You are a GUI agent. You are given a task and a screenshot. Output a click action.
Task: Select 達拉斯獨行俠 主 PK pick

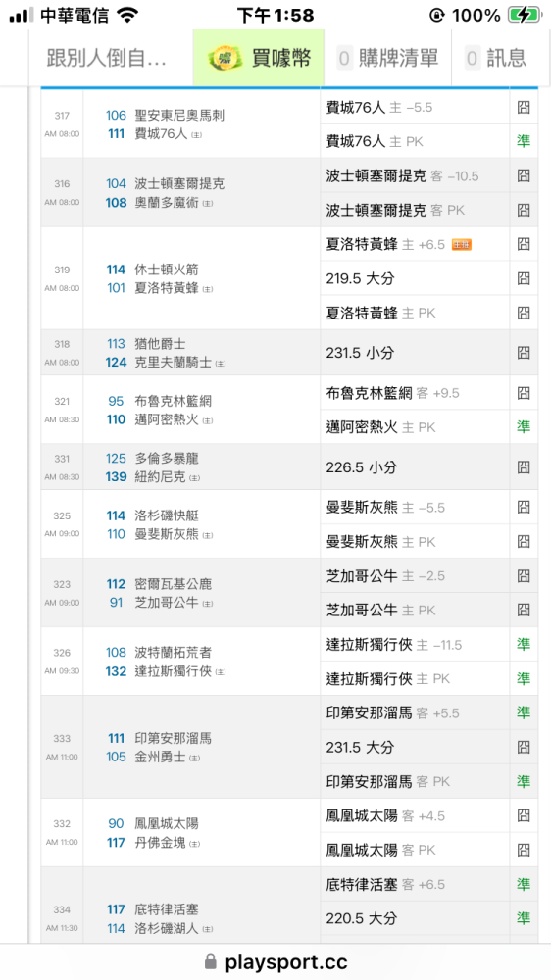pyautogui.click(x=416, y=679)
